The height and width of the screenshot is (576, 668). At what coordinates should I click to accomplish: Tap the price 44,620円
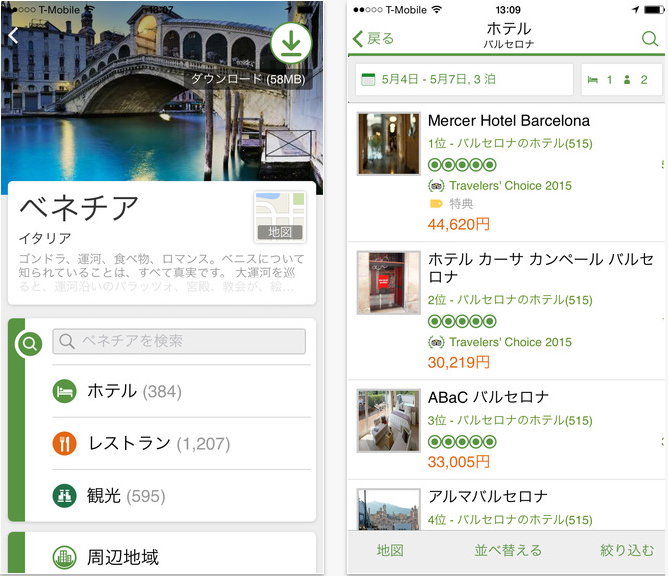pyautogui.click(x=459, y=224)
